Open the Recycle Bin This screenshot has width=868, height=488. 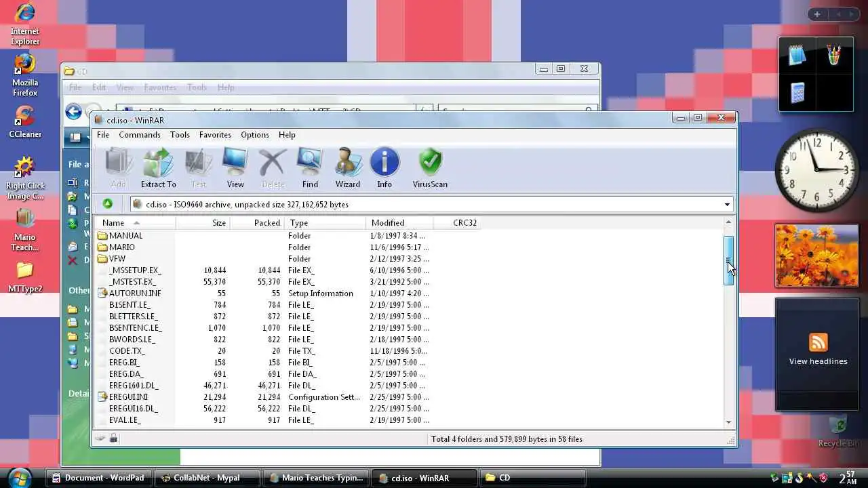[840, 431]
